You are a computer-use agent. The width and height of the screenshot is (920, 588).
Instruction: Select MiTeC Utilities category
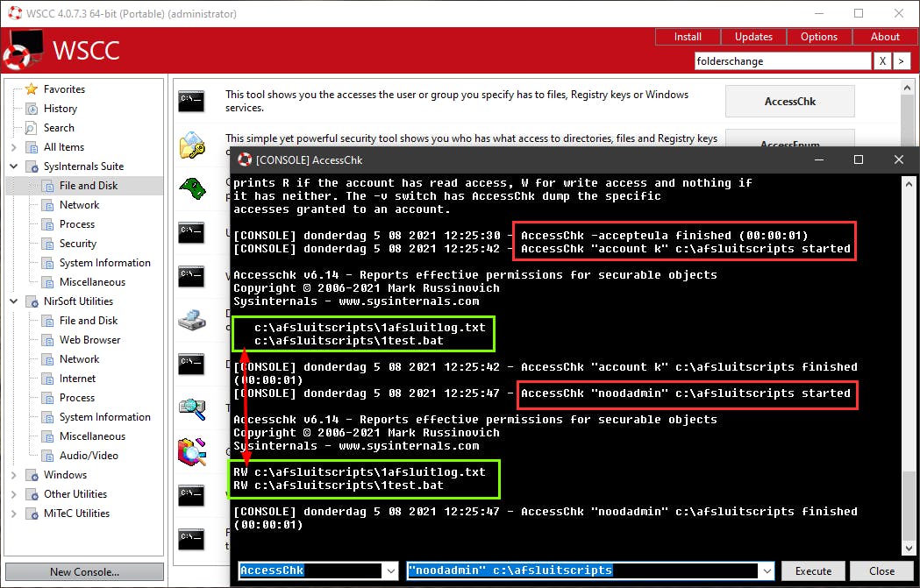[76, 514]
